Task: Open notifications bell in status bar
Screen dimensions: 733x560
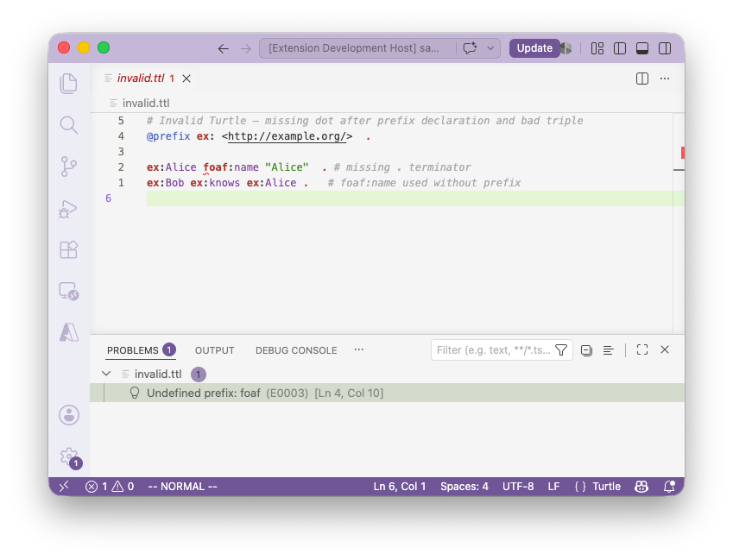Action: pyautogui.click(x=669, y=486)
